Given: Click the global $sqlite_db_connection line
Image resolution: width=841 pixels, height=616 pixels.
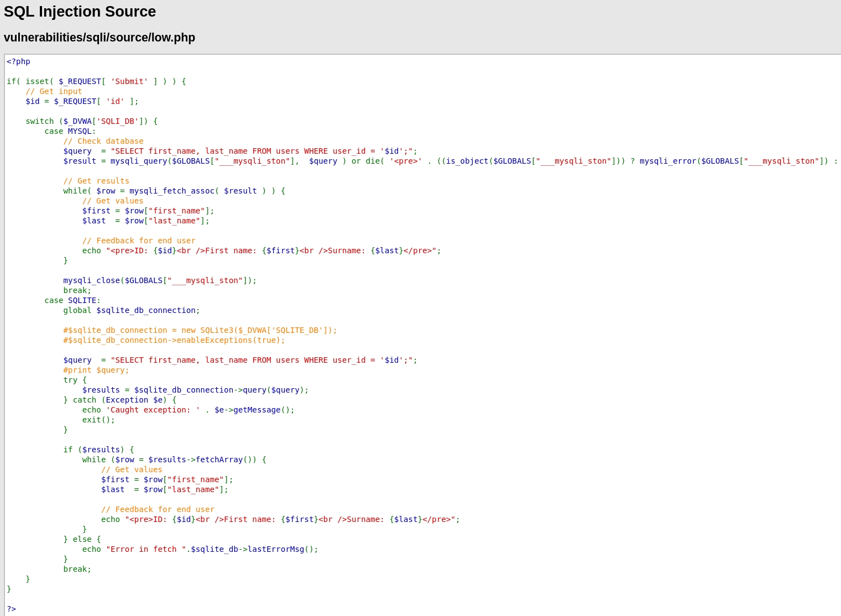Looking at the screenshot, I should click(x=132, y=310).
